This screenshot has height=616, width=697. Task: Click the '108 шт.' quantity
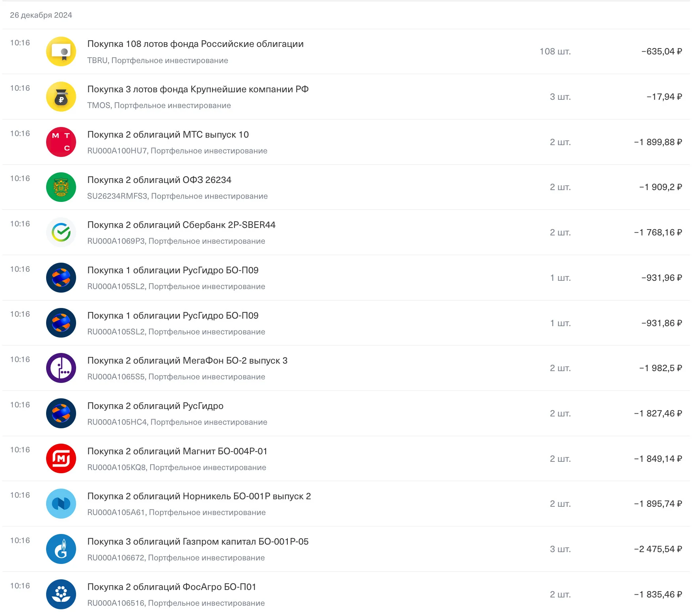(555, 51)
